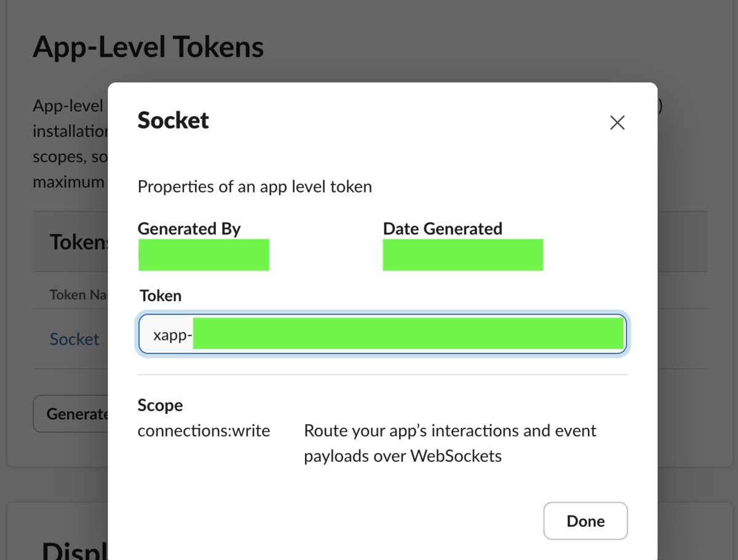Click the Token section label
738x560 pixels.
[x=160, y=296]
